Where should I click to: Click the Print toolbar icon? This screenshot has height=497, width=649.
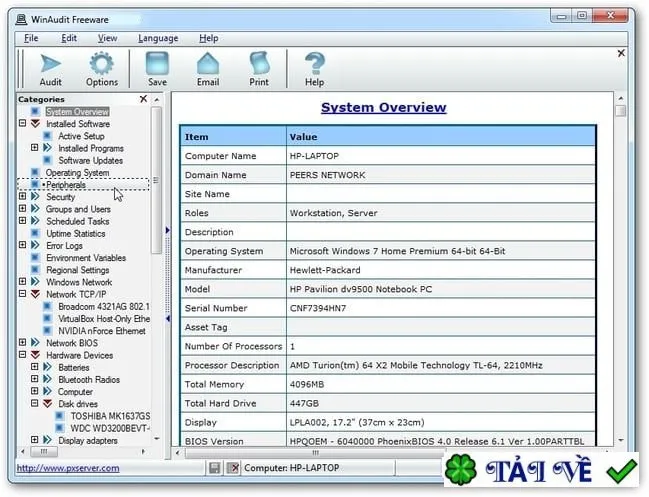(259, 64)
